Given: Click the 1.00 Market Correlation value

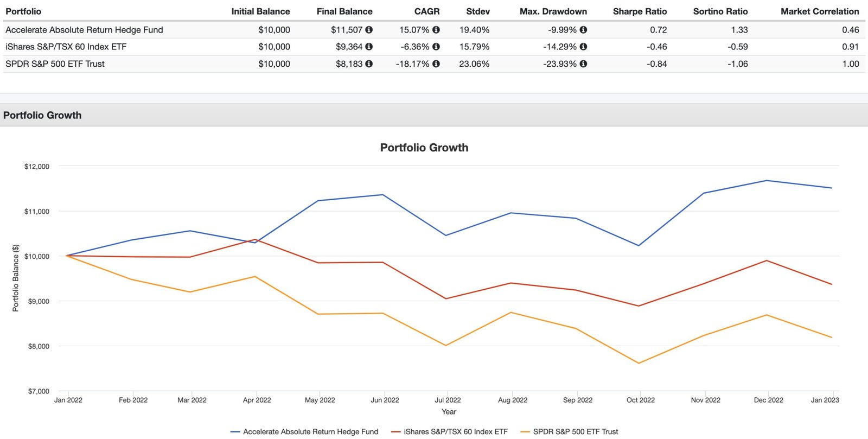Looking at the screenshot, I should 850,63.
